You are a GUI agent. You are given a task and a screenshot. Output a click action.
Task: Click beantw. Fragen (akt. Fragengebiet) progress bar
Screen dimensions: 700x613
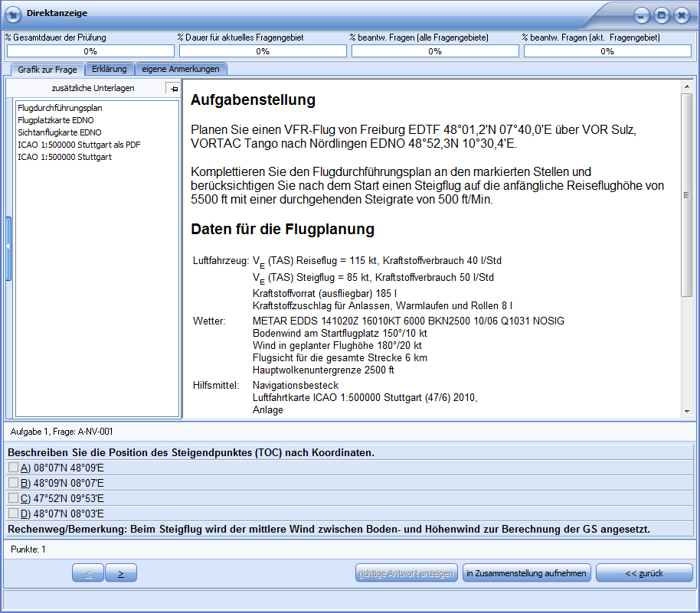(607, 51)
